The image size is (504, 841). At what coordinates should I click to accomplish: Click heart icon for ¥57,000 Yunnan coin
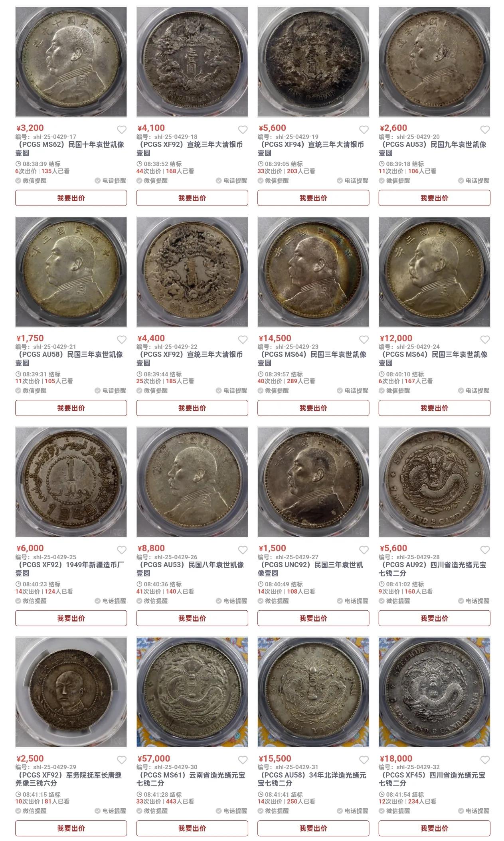[x=243, y=760]
